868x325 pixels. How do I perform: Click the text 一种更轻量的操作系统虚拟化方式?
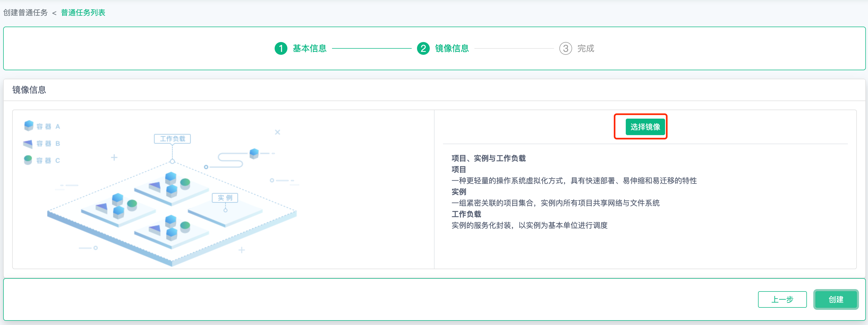(507, 181)
